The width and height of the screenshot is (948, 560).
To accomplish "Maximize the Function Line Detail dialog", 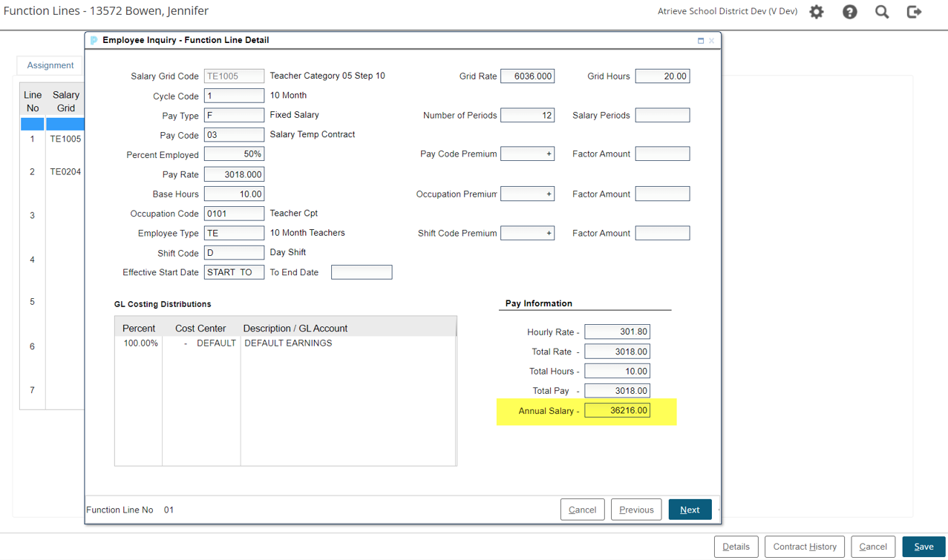I will (700, 41).
